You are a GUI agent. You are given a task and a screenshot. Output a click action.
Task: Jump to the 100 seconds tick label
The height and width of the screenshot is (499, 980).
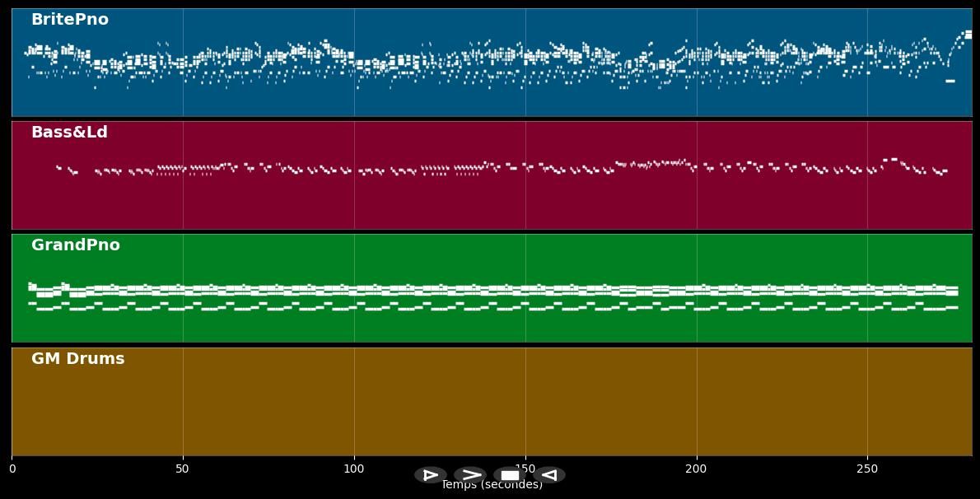[354, 469]
